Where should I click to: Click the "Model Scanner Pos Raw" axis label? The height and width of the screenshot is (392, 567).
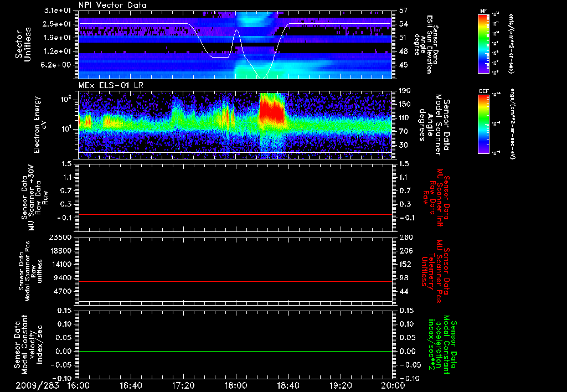point(31,271)
